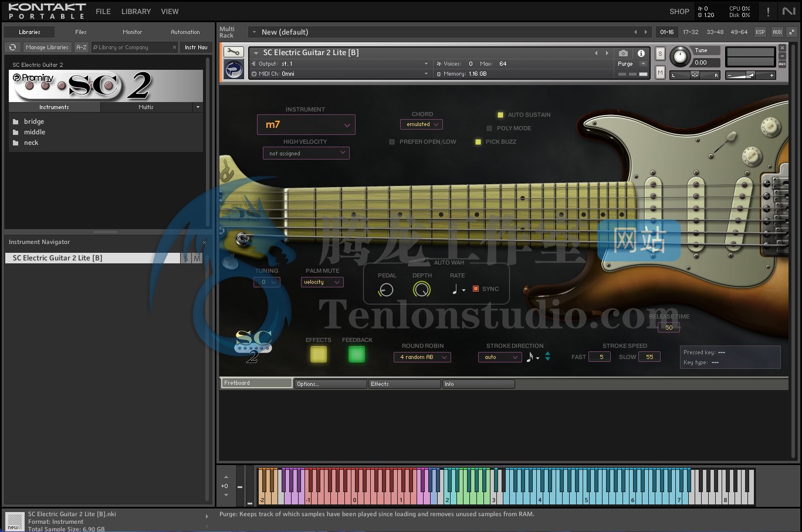Open the INSTRUMENT m7 dropdown
The image size is (802, 532).
pyautogui.click(x=306, y=124)
